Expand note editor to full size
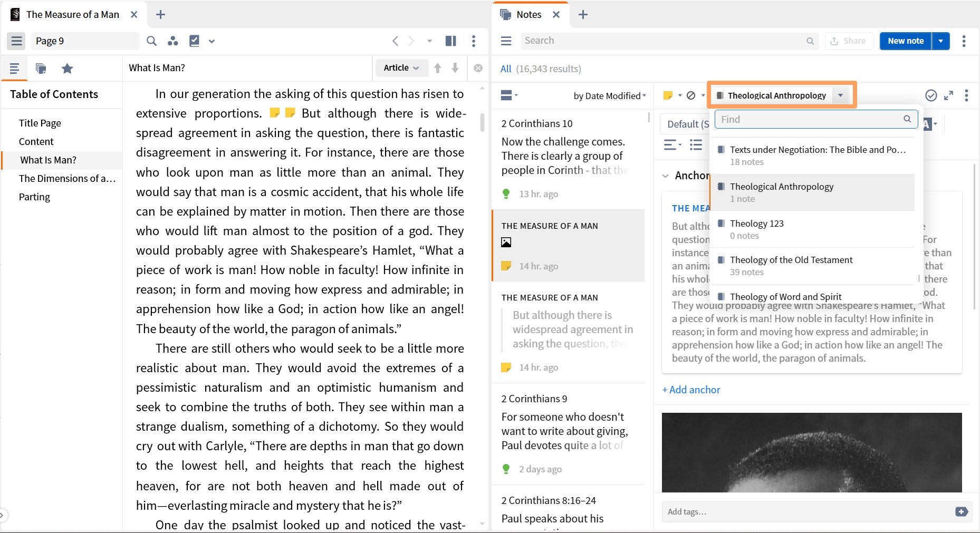Image resolution: width=980 pixels, height=533 pixels. [948, 95]
